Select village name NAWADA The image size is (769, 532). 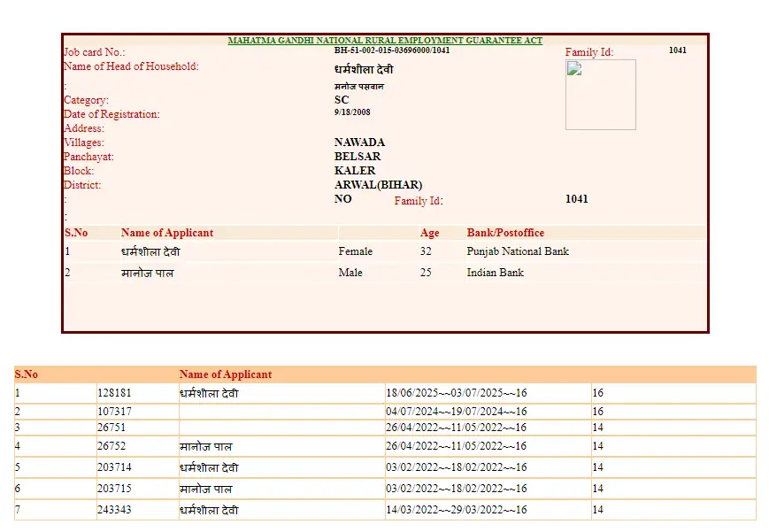pyautogui.click(x=358, y=142)
